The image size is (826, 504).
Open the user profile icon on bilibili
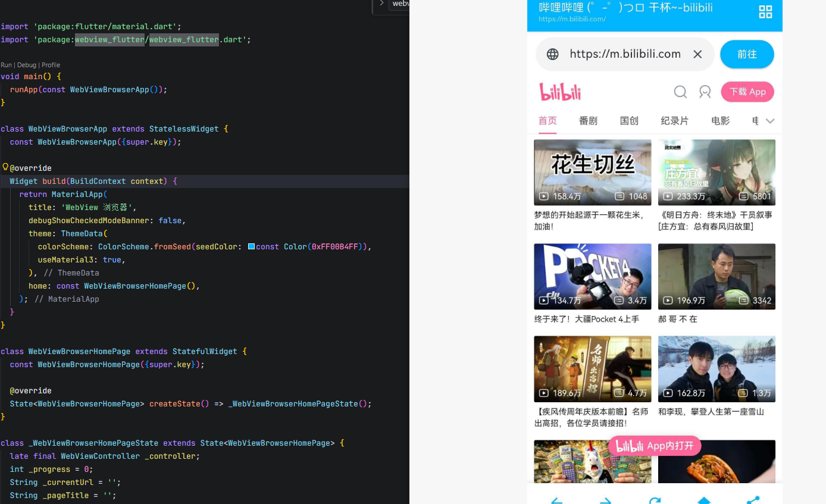tap(705, 92)
